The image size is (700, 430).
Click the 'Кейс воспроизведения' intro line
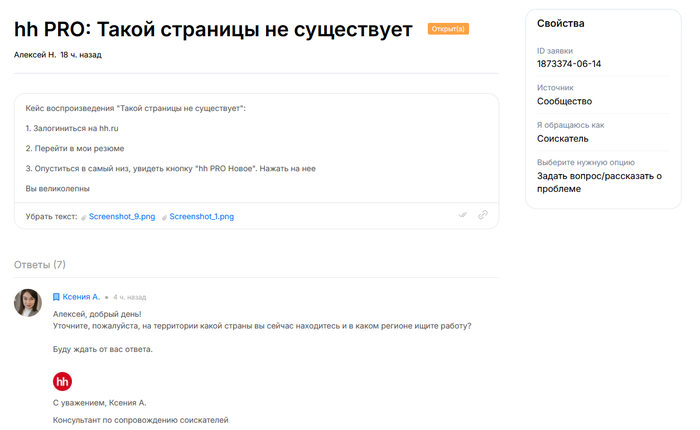pyautogui.click(x=136, y=109)
